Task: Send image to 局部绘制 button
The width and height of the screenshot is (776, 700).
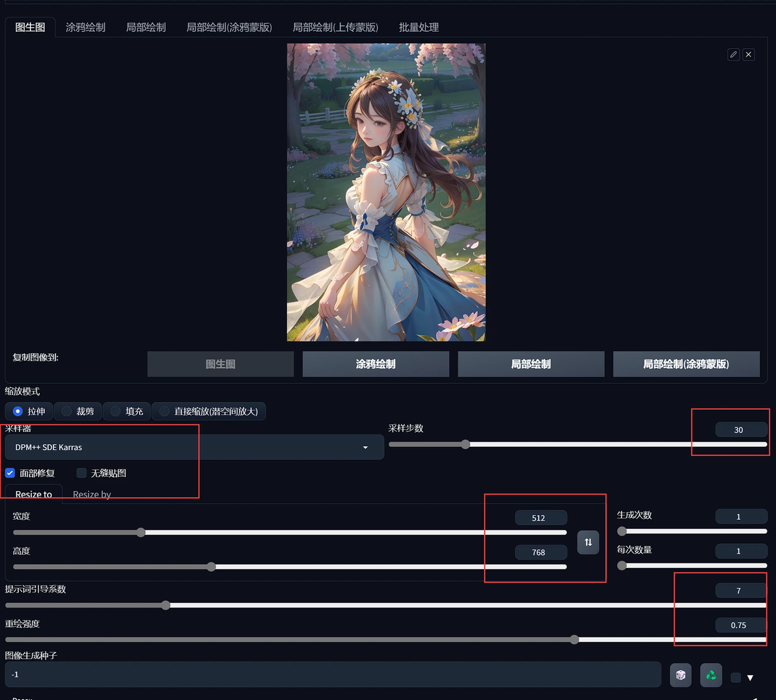Action: point(531,364)
